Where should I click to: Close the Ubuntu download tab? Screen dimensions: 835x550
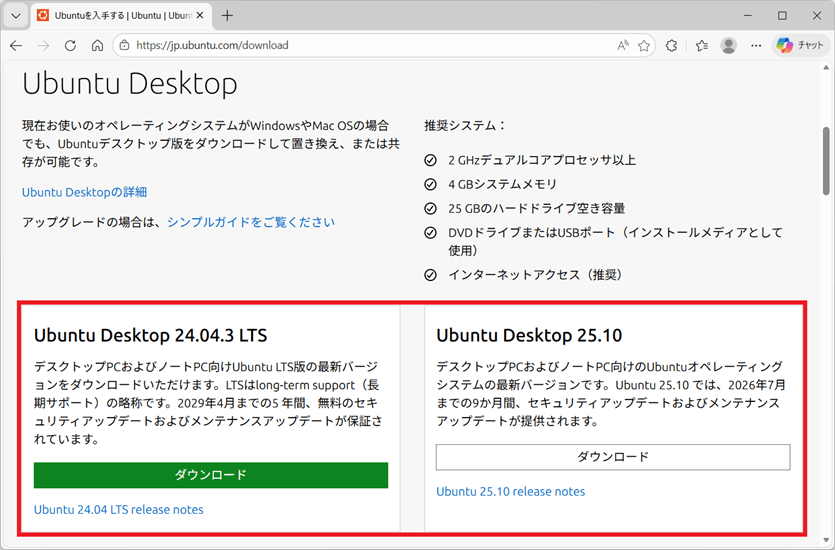point(202,16)
